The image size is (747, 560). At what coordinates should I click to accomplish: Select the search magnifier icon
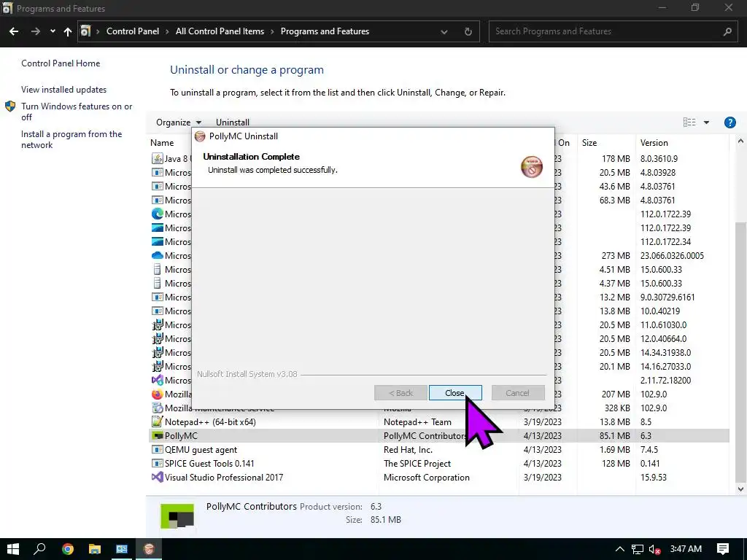pos(727,31)
